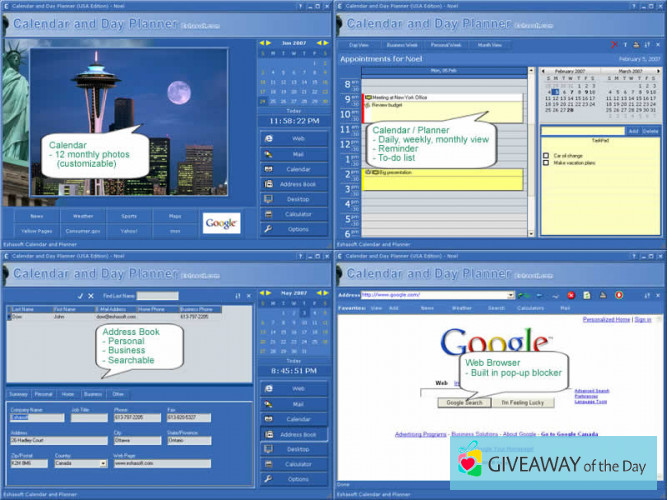Image resolution: width=667 pixels, height=500 pixels.
Task: Click the sort arrows icon in the planner toolbar
Action: coord(647,45)
